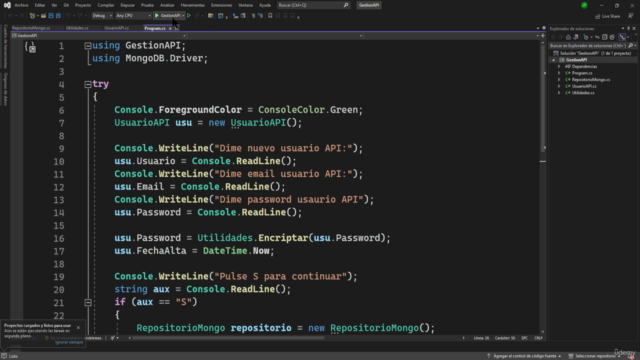Select UsuarioAPI.cs in Solution Explorer
Viewport: 640px width, 360px height.
tap(584, 86)
